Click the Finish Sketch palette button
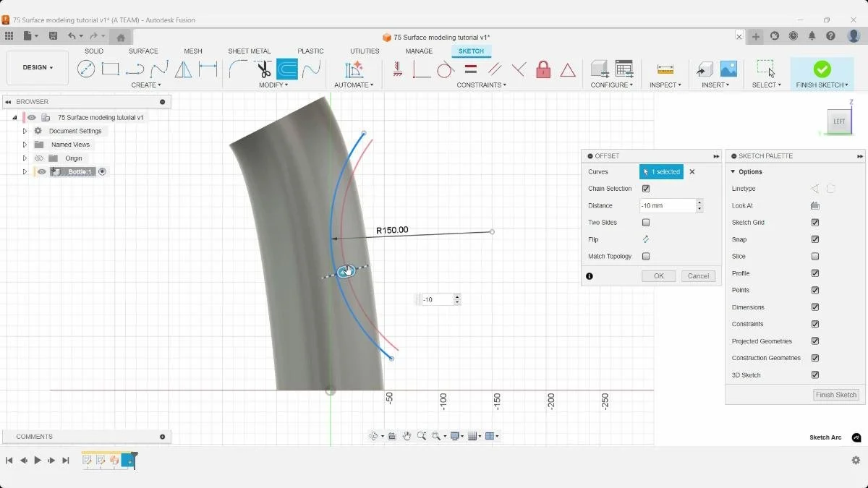This screenshot has height=488, width=868. [836, 395]
